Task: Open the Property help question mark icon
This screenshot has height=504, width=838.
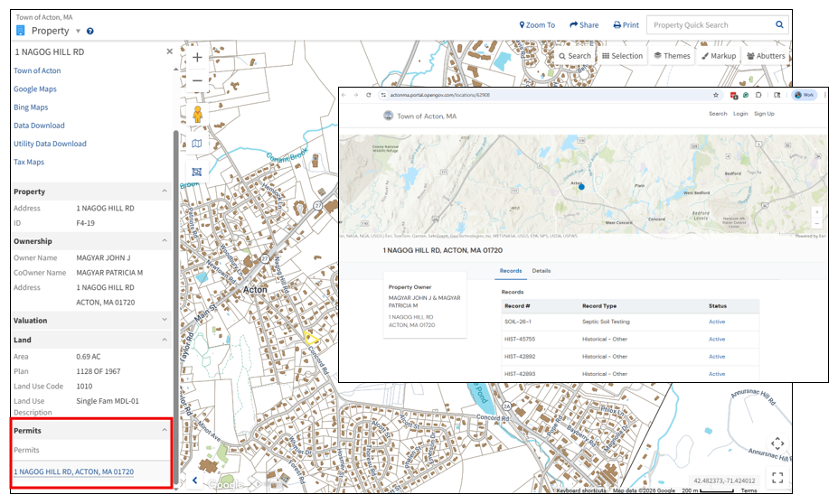Action: [x=90, y=31]
